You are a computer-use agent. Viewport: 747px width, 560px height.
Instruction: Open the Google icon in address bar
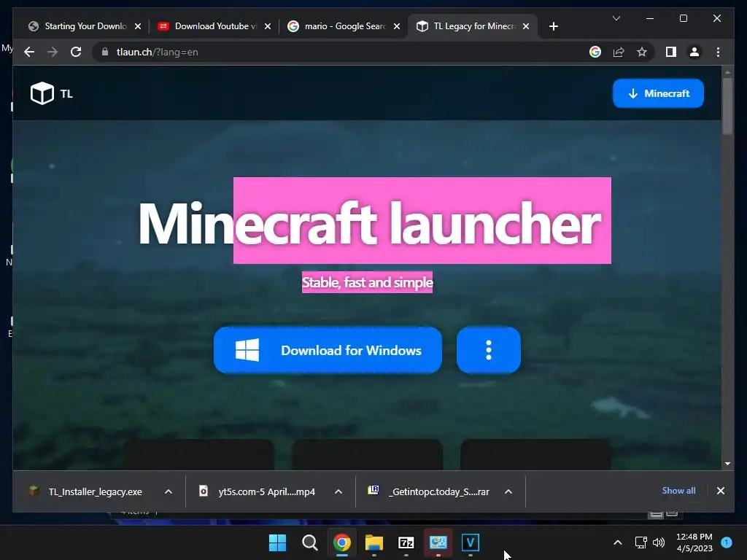click(595, 52)
